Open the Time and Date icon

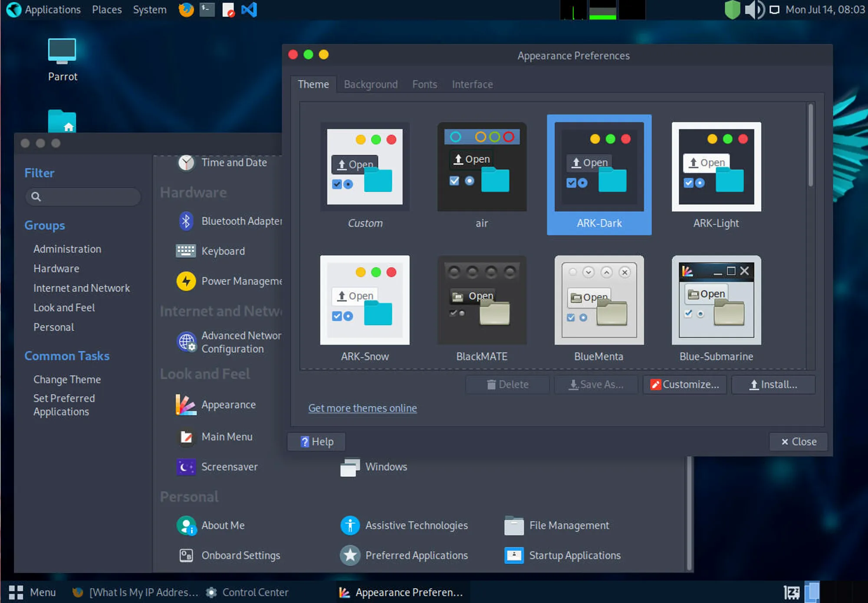tap(186, 163)
